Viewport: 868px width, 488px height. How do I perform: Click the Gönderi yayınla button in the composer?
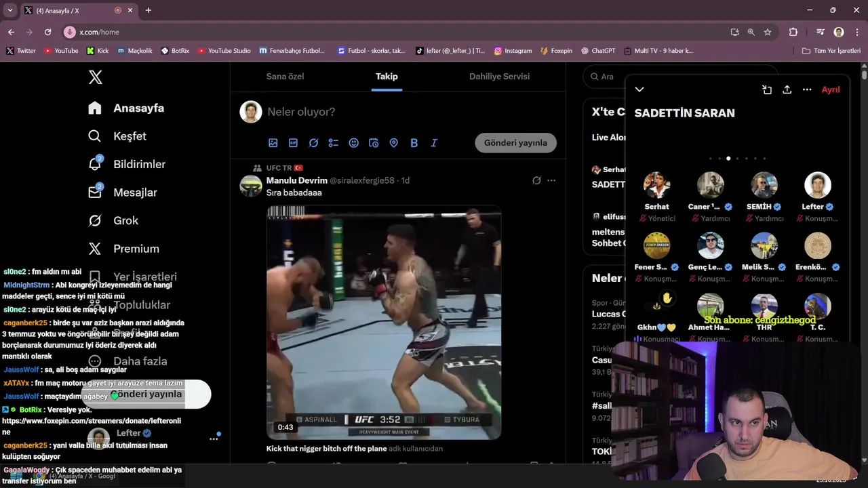point(515,143)
